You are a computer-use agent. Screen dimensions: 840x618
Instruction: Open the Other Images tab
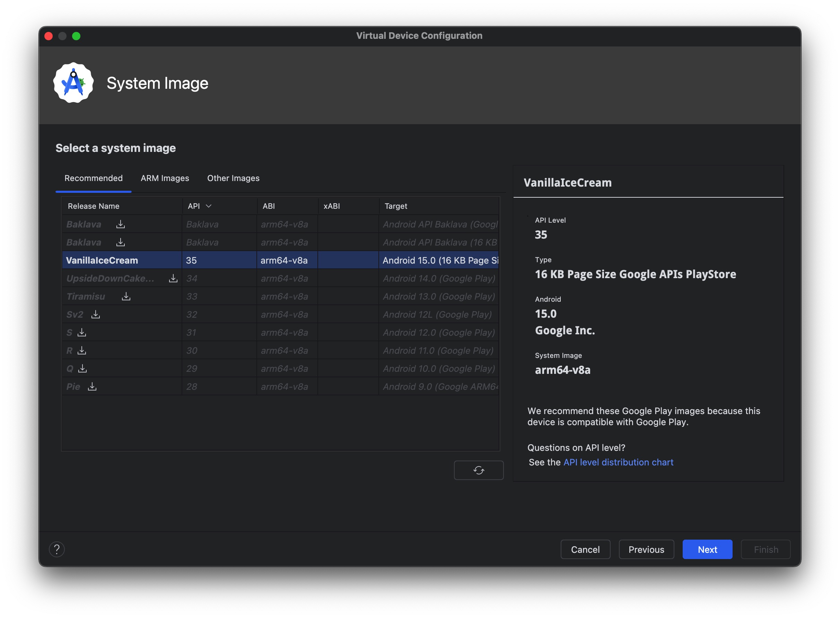[233, 178]
